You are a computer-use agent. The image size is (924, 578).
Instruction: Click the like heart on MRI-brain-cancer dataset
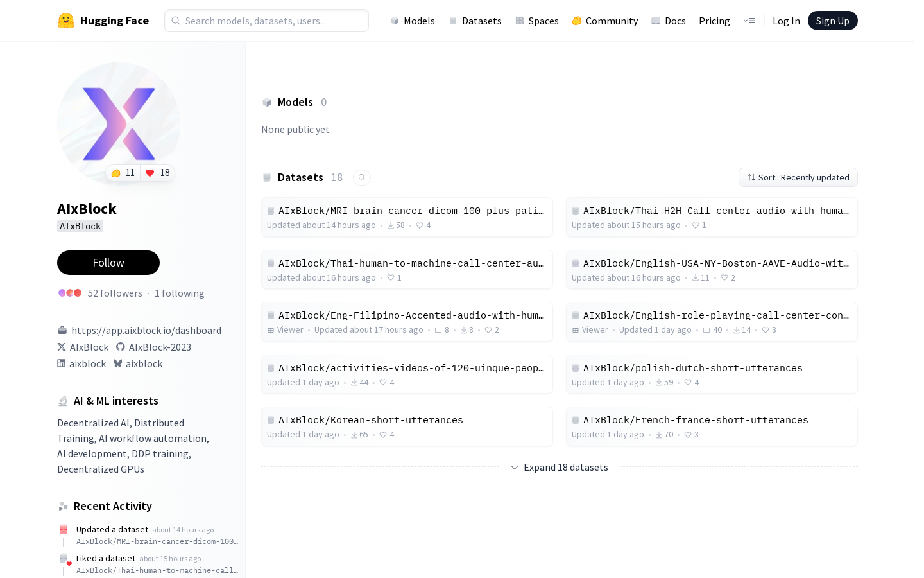coord(420,225)
